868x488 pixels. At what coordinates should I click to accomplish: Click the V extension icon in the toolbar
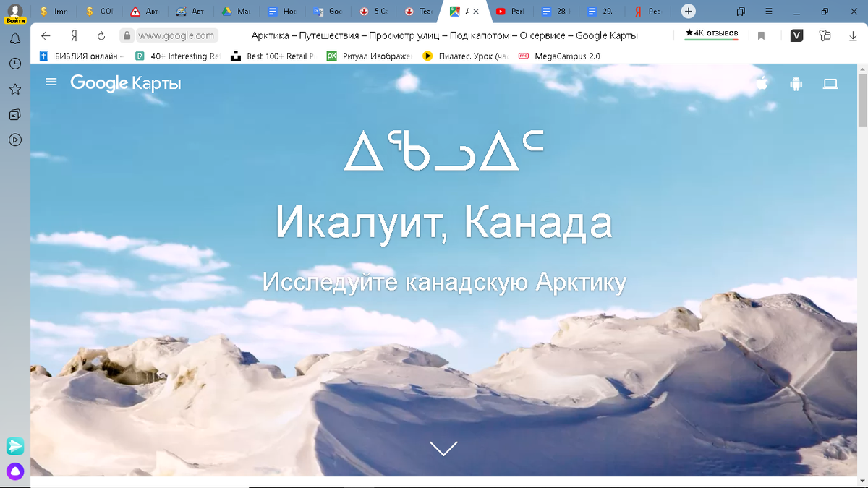(796, 35)
